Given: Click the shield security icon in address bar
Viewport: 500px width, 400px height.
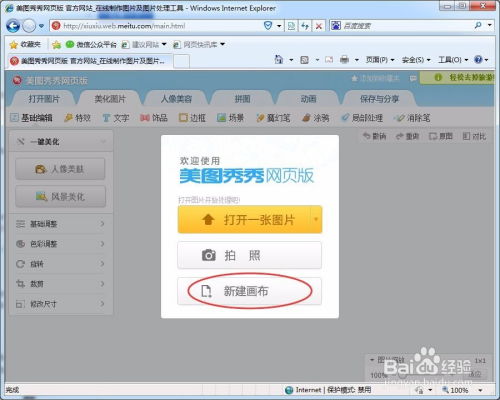Looking at the screenshot, I should (x=268, y=26).
